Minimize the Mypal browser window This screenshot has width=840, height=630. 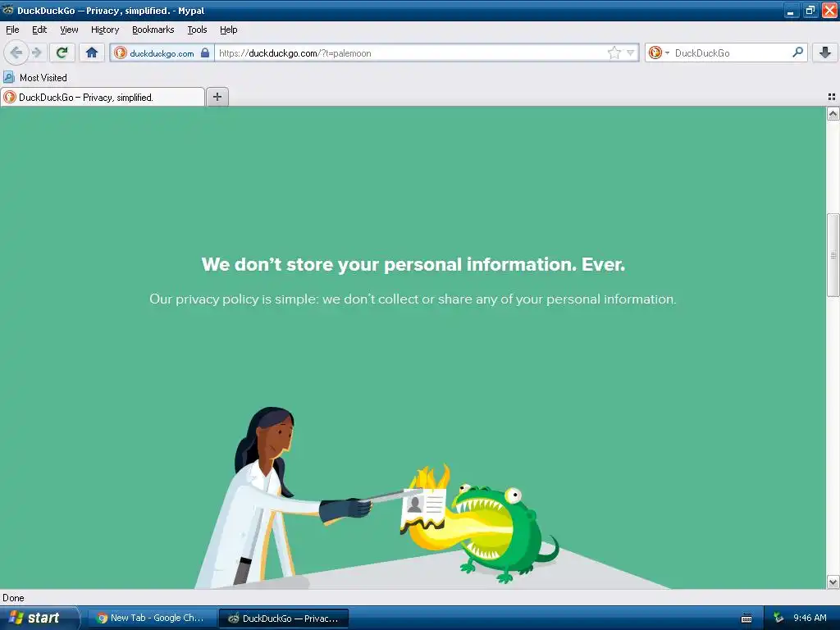click(792, 11)
